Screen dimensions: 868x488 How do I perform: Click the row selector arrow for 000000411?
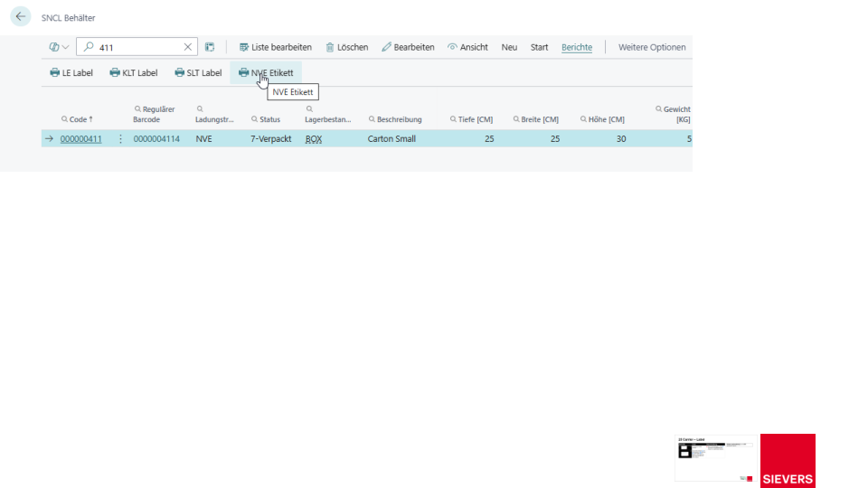[x=49, y=139]
